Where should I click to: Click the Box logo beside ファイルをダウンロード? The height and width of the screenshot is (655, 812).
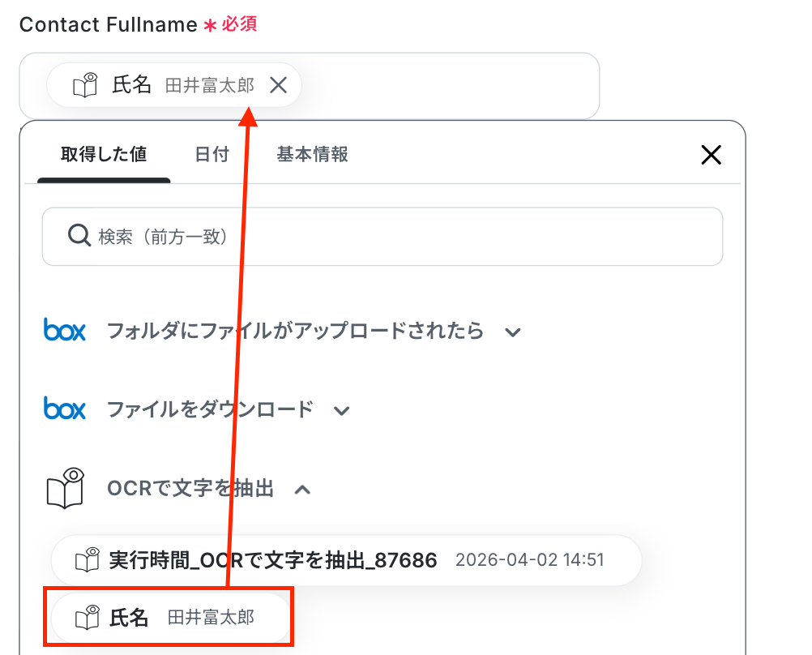[x=65, y=409]
